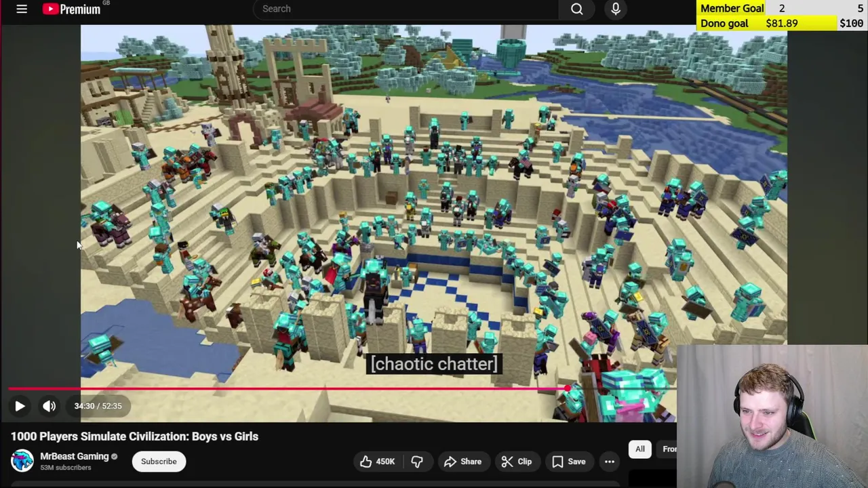Image resolution: width=868 pixels, height=488 pixels.
Task: Go to YouTube Premium home logo
Action: 71,9
